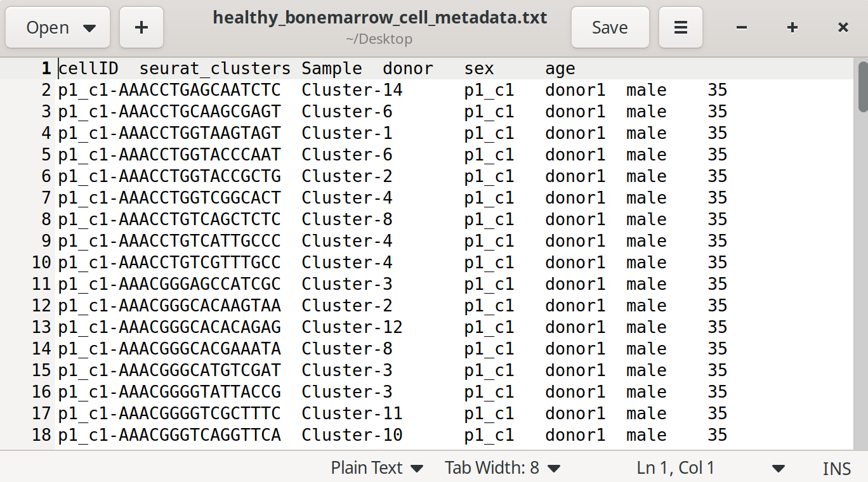This screenshot has height=482, width=868.
Task: Expand the Open recent files arrow
Action: 89,28
